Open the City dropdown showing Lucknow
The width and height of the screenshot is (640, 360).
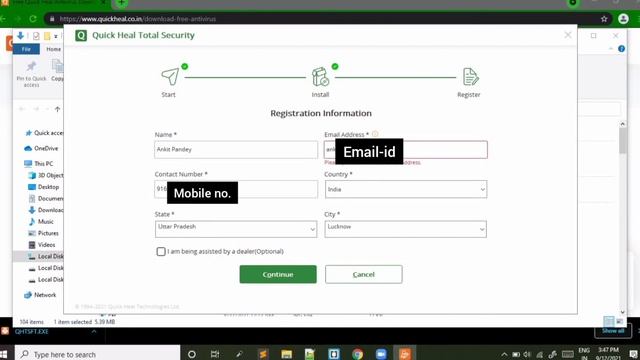pos(406,229)
